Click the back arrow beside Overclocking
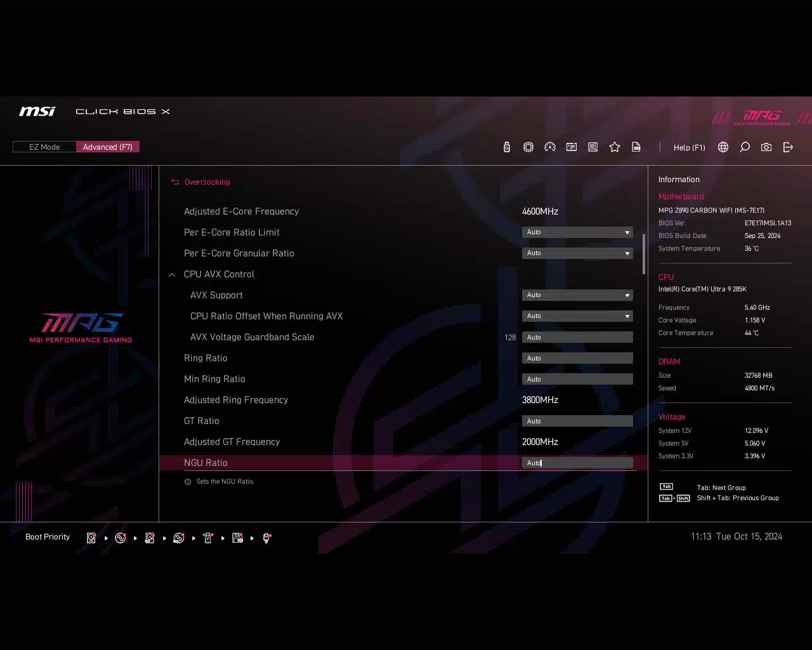 coord(175,182)
